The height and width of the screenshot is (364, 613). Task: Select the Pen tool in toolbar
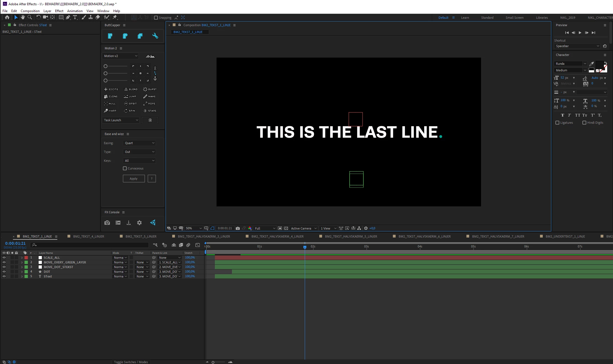point(68,17)
